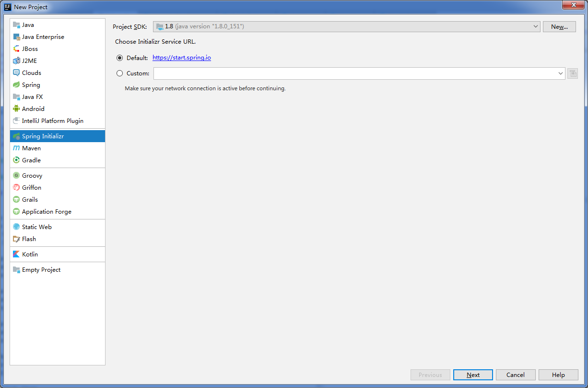Select the Custom service URL radio
The image size is (588, 388).
[120, 73]
